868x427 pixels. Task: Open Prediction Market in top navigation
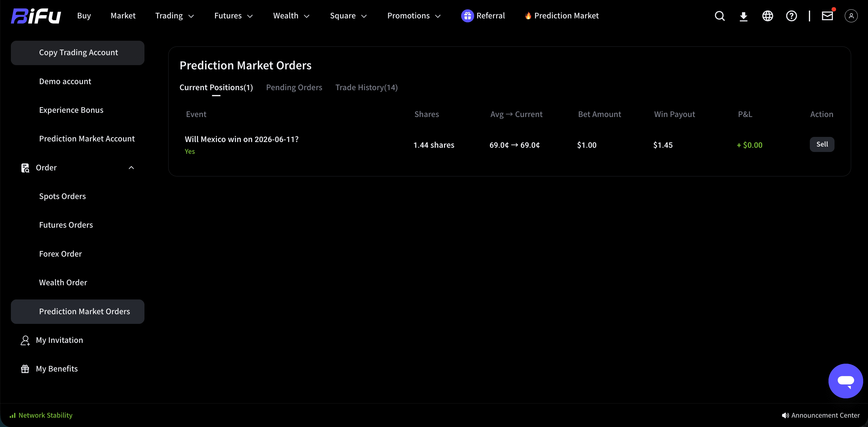(x=566, y=16)
